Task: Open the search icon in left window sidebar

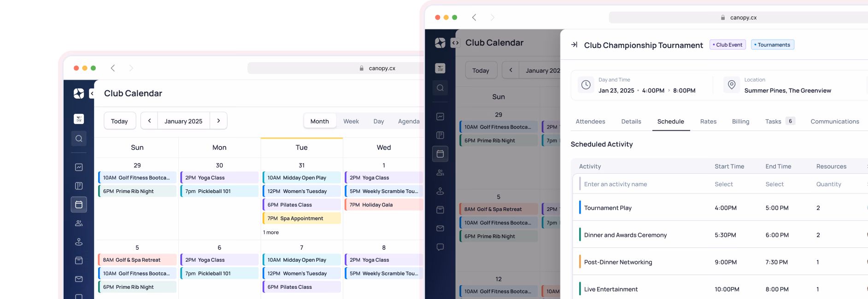Action: point(79,139)
